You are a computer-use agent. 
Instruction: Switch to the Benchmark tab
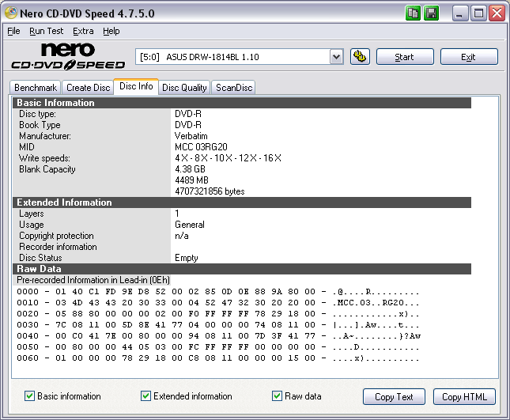coord(36,88)
